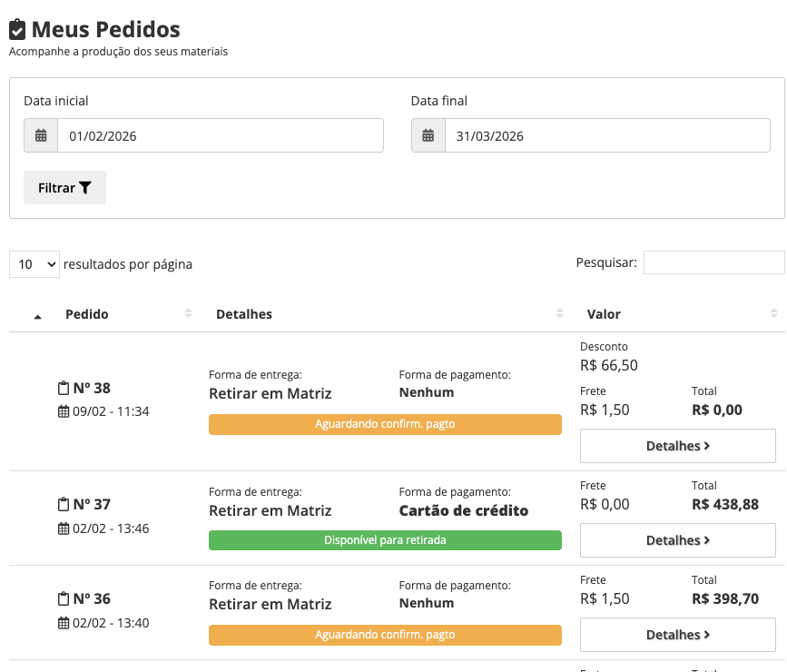
Task: Click the clipboard icon next to Nº 37
Action: point(64,504)
